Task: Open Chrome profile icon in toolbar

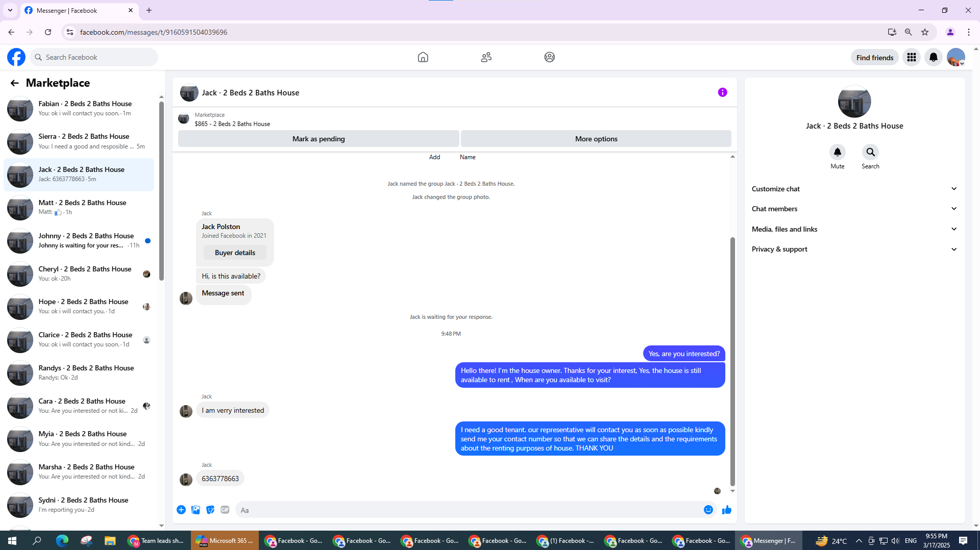Action: (950, 32)
